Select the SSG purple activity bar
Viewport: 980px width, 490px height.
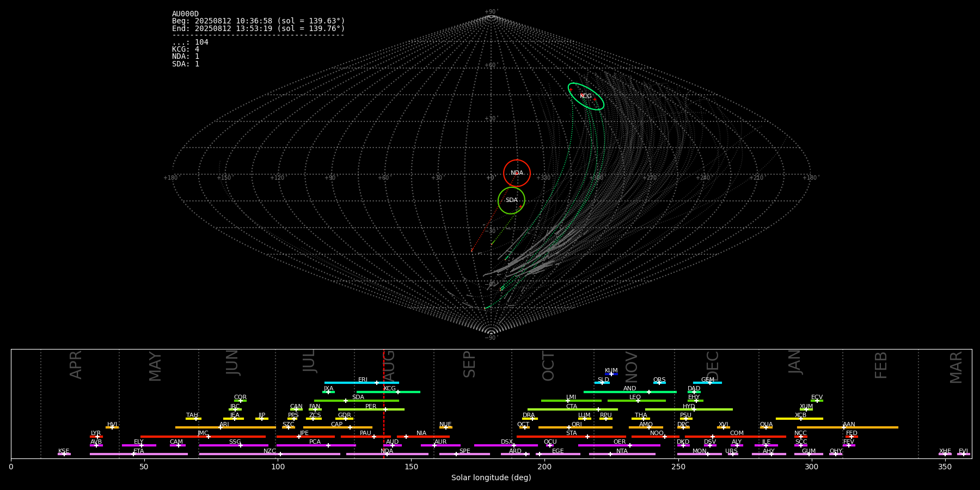pyautogui.click(x=234, y=445)
